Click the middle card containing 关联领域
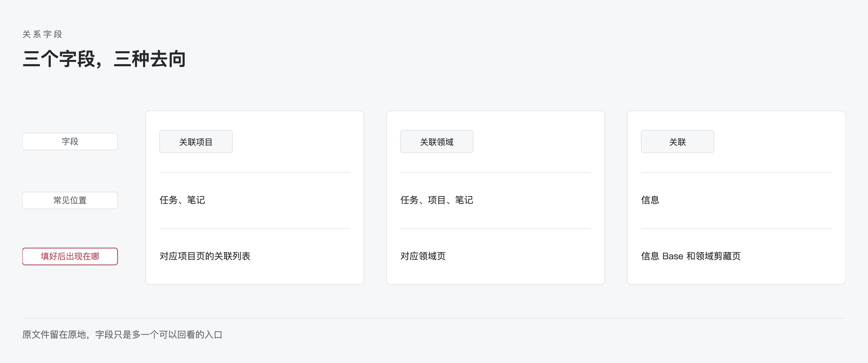 tap(496, 198)
